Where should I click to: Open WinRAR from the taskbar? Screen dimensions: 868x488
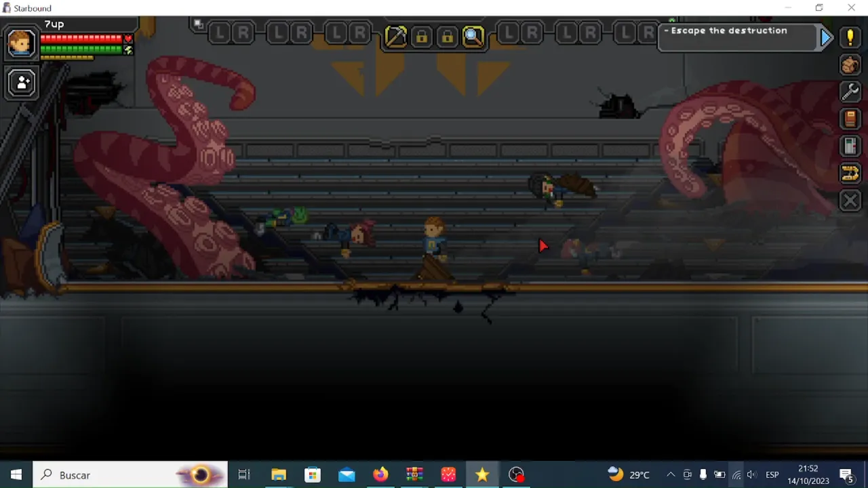coord(414,474)
